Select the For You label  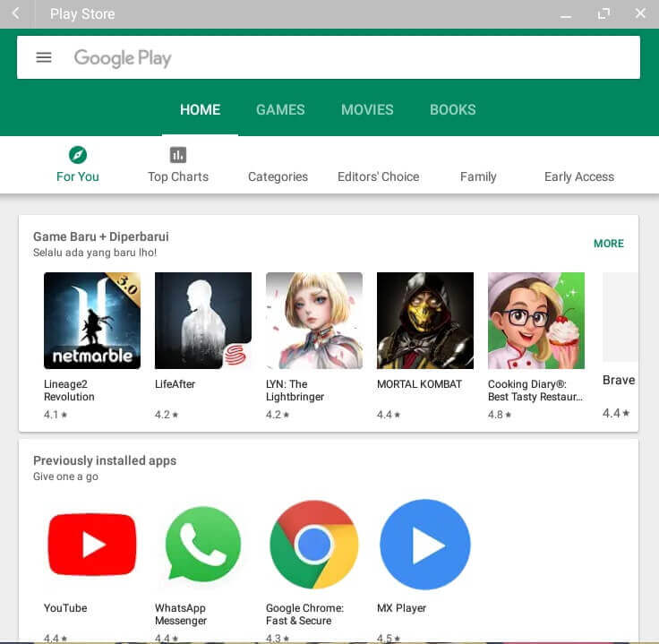point(78,176)
